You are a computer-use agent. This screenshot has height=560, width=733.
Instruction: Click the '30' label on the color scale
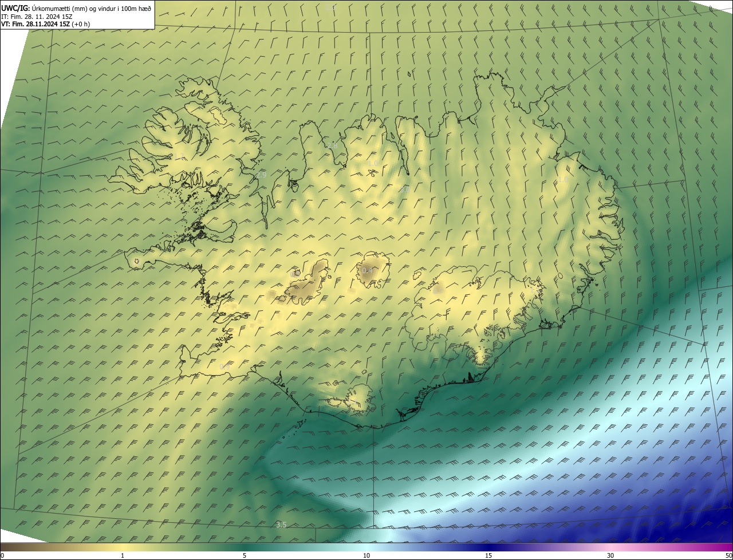[x=610, y=555]
